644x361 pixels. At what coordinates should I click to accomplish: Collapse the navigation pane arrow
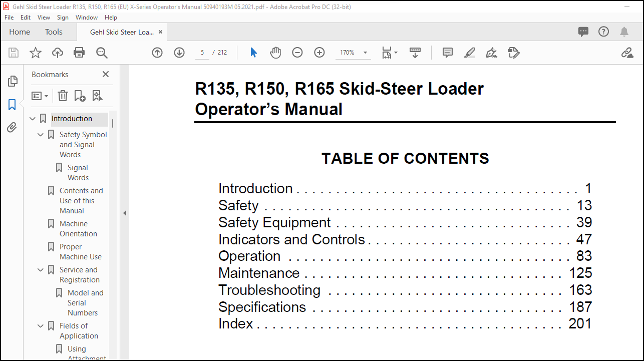125,213
